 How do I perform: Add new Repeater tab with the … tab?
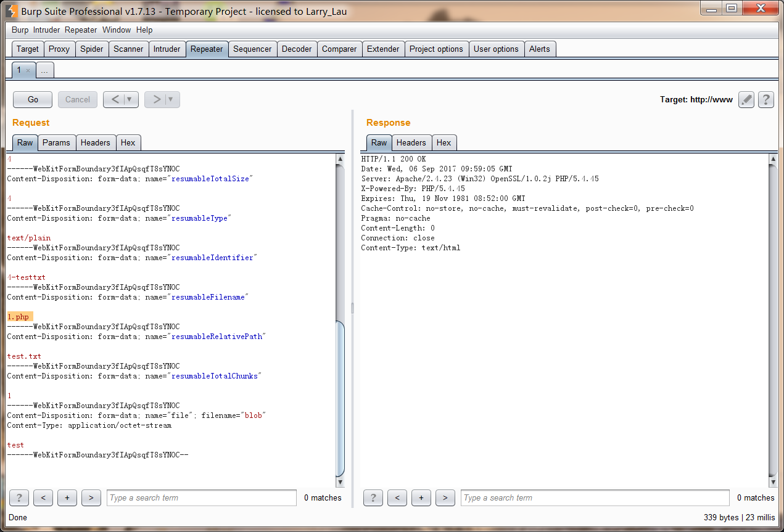click(44, 70)
